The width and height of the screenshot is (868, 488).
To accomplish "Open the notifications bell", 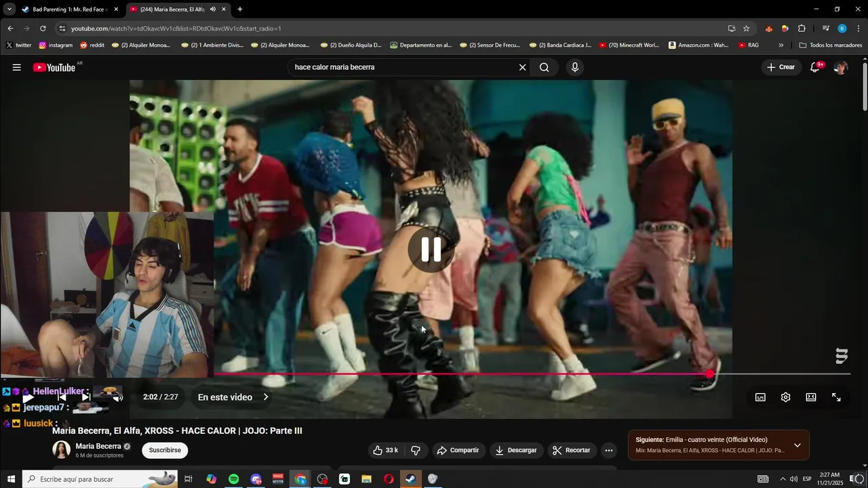I will (815, 67).
